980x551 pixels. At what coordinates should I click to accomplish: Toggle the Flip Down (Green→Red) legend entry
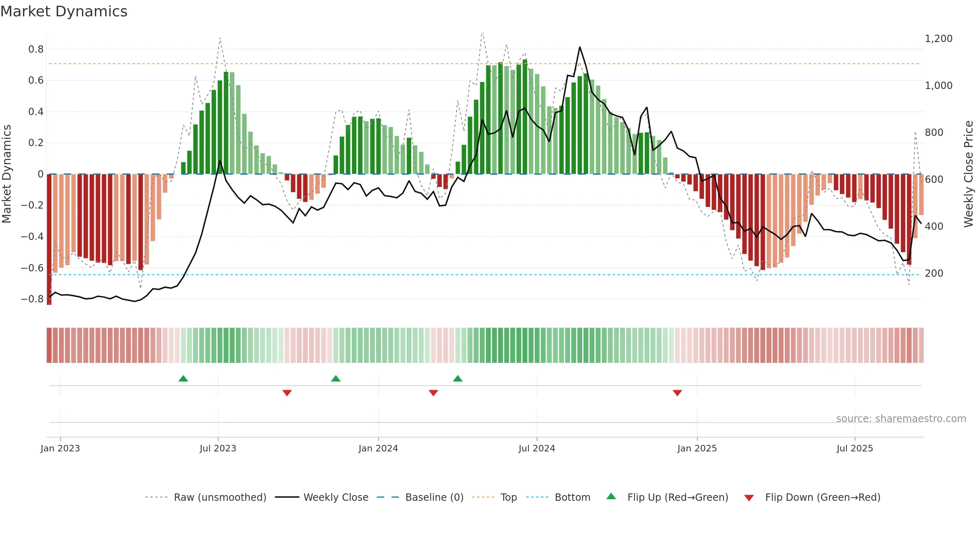812,497
